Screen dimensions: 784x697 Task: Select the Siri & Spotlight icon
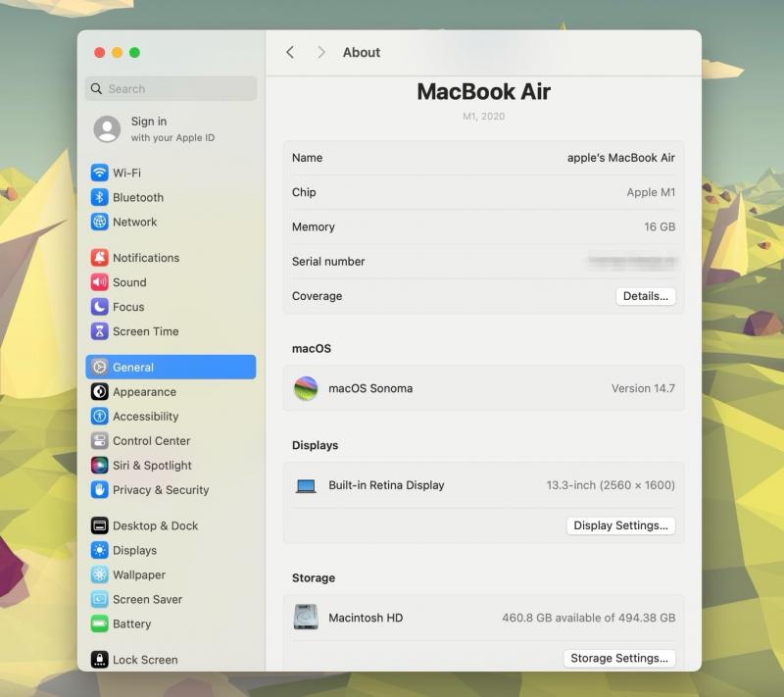point(100,465)
